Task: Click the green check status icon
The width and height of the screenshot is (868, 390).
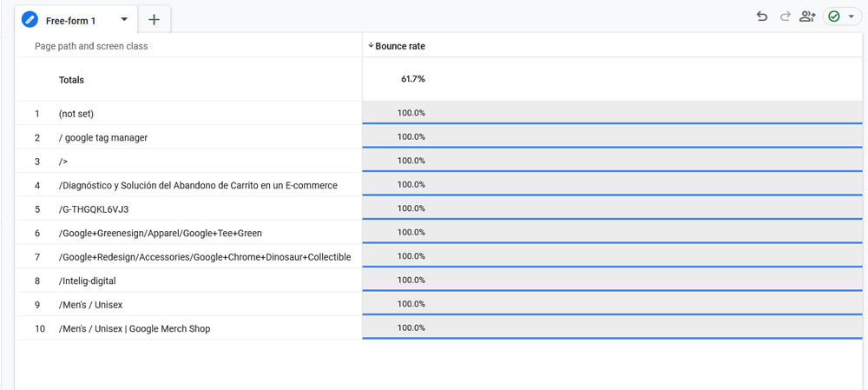Action: [x=834, y=17]
